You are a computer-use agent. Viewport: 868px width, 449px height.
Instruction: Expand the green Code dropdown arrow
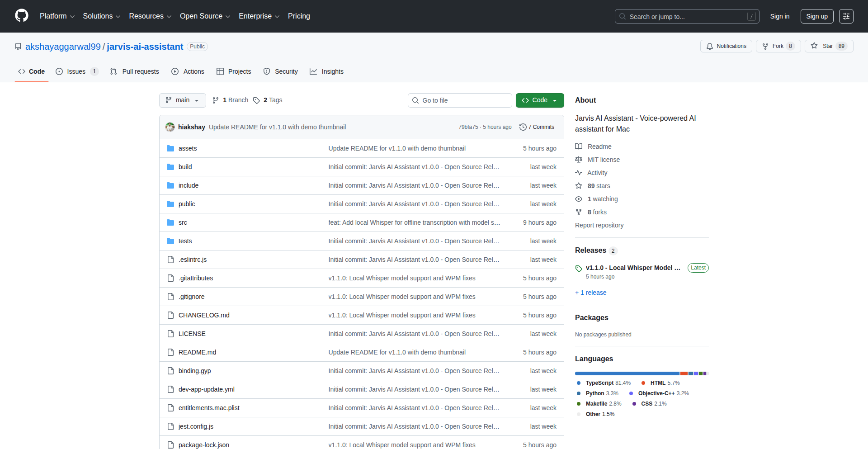click(x=556, y=100)
